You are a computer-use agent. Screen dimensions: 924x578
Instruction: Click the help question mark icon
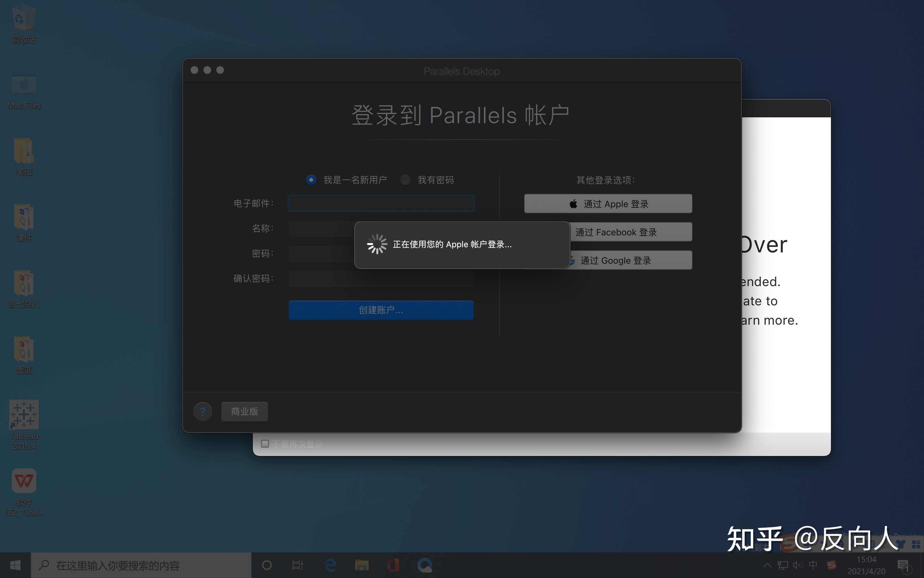click(x=203, y=412)
